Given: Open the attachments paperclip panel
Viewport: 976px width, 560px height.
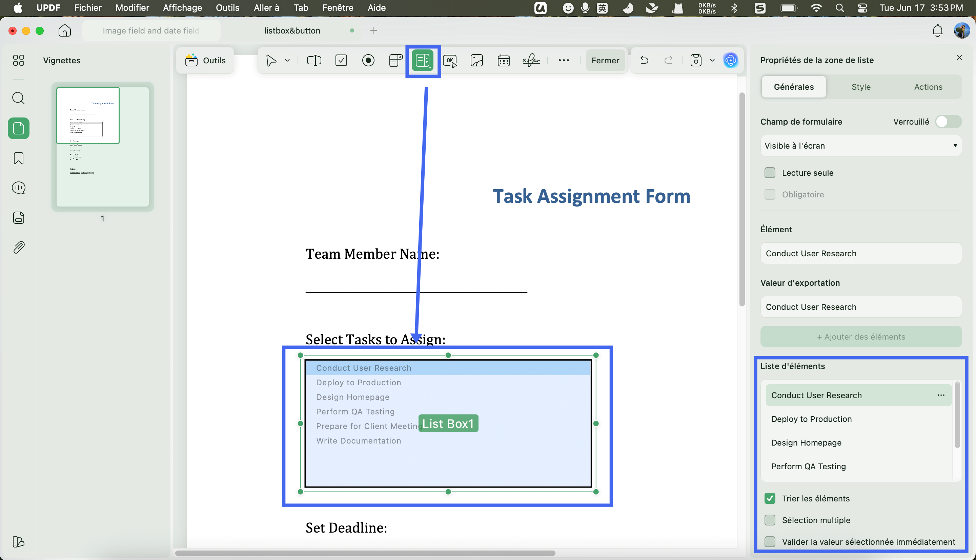Looking at the screenshot, I should pos(19,247).
